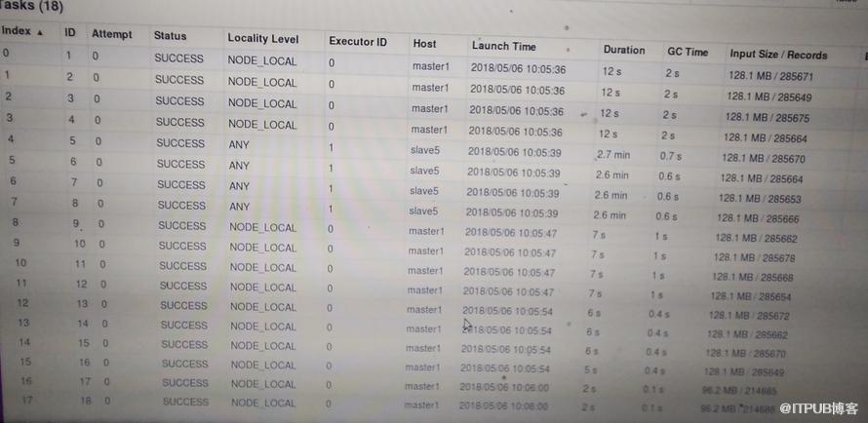Image resolution: width=868 pixels, height=423 pixels.
Task: Click SUCCESS status in index 16 row
Action: tap(185, 383)
